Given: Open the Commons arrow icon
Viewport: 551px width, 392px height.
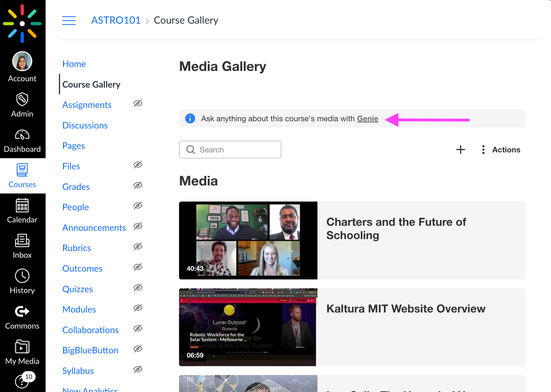Looking at the screenshot, I should 22,311.
